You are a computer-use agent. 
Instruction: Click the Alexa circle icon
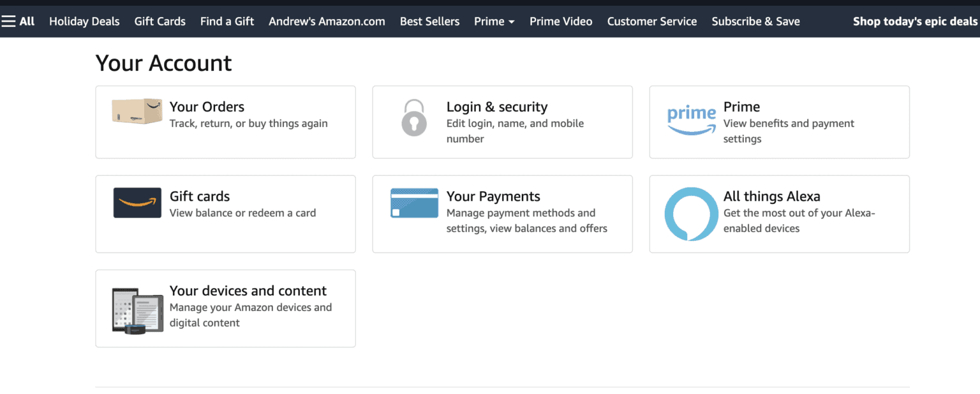[691, 214]
